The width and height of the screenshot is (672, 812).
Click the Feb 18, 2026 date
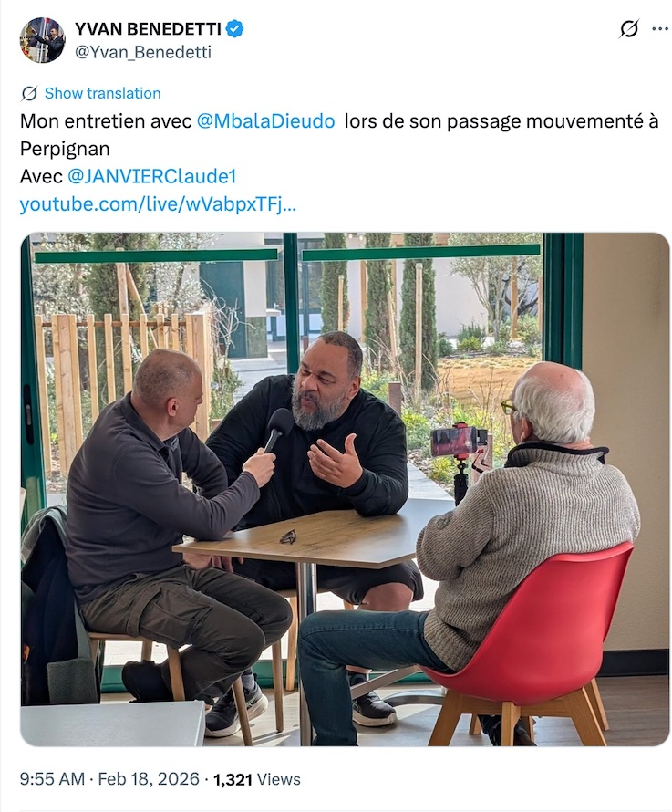point(149,779)
